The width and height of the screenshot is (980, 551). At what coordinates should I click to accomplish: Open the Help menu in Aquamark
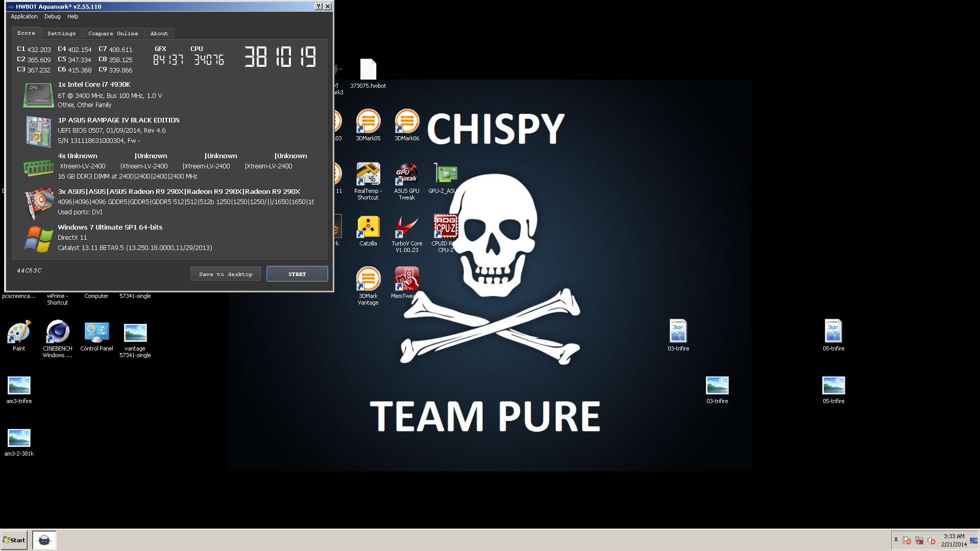[x=72, y=16]
